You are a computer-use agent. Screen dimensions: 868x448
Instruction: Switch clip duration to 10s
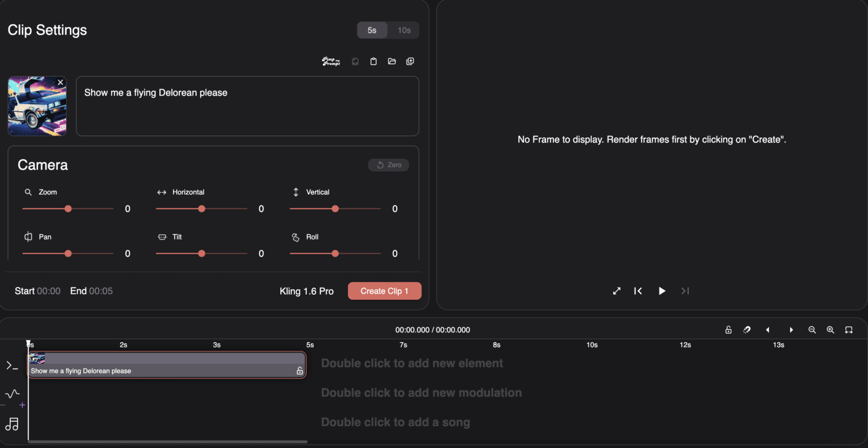(404, 30)
